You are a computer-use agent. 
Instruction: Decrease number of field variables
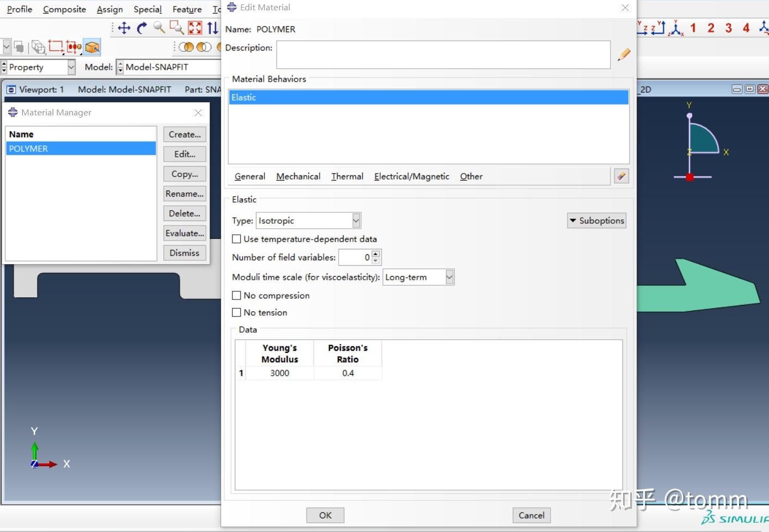376,261
